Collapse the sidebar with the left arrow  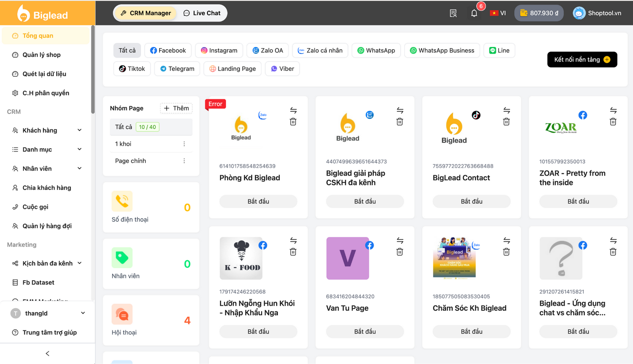click(47, 354)
